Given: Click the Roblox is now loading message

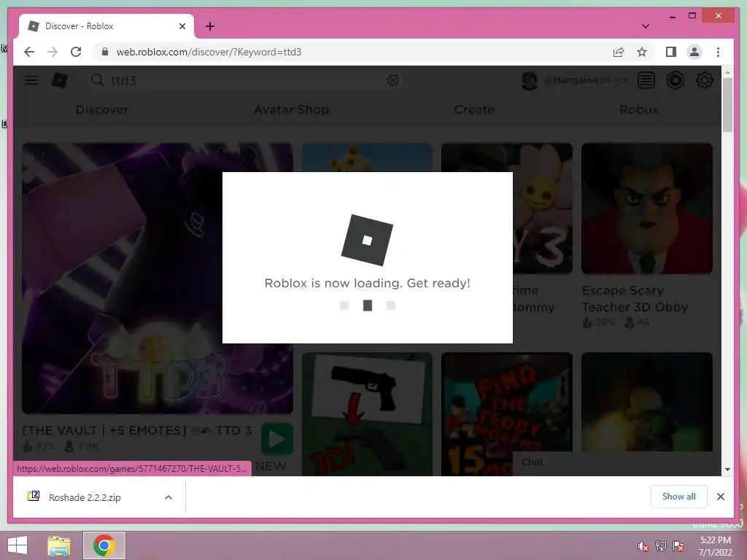Looking at the screenshot, I should coord(368,284).
